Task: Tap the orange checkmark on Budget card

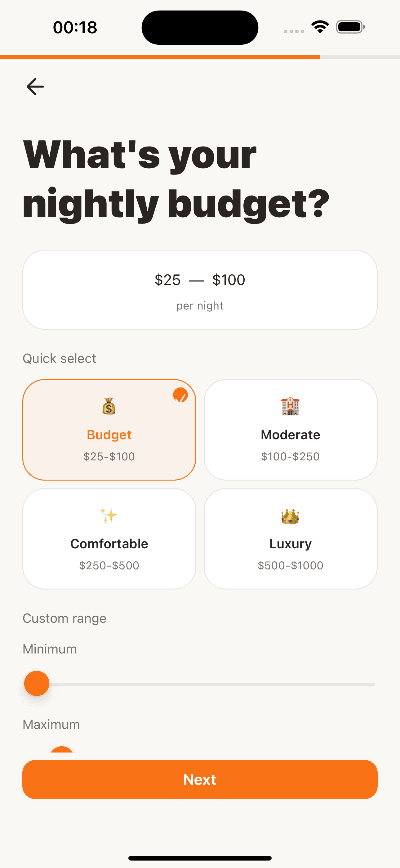Action: 180,395
